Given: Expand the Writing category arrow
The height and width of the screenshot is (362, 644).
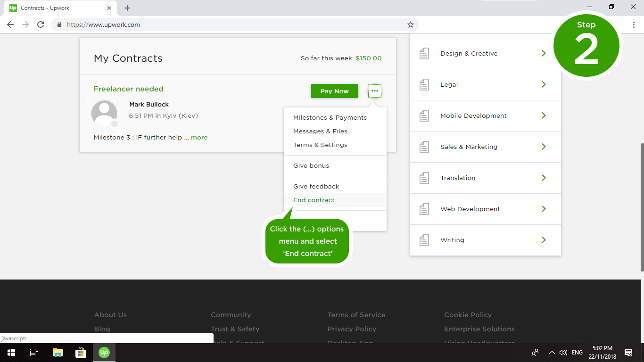Looking at the screenshot, I should coord(544,240).
